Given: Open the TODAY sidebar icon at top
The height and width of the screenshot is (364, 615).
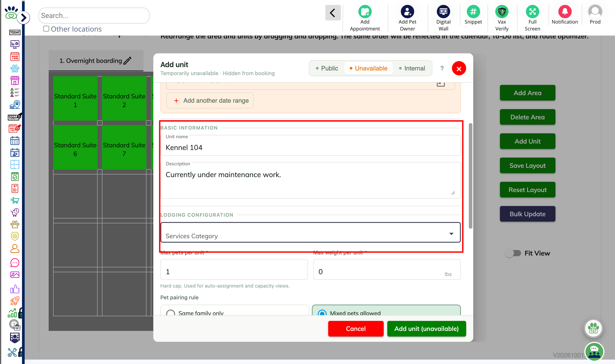Looking at the screenshot, I should (x=15, y=32).
